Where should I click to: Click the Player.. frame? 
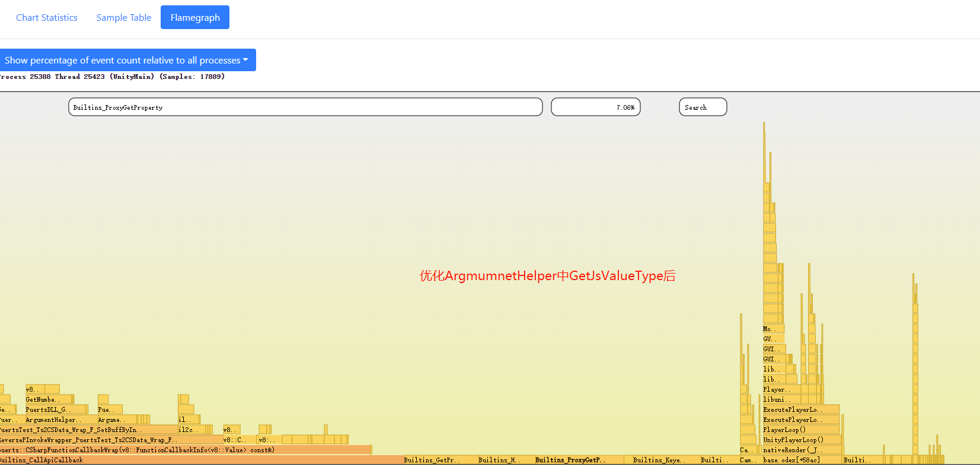coord(781,389)
